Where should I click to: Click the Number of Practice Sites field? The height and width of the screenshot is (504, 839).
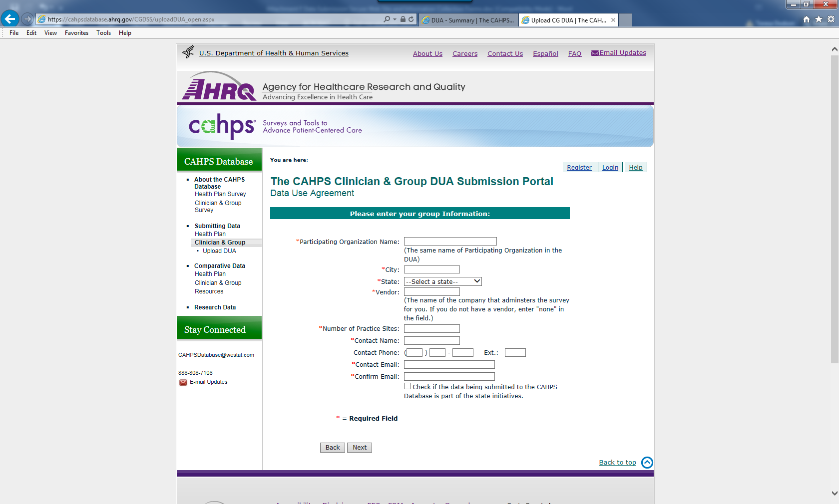[x=432, y=329]
